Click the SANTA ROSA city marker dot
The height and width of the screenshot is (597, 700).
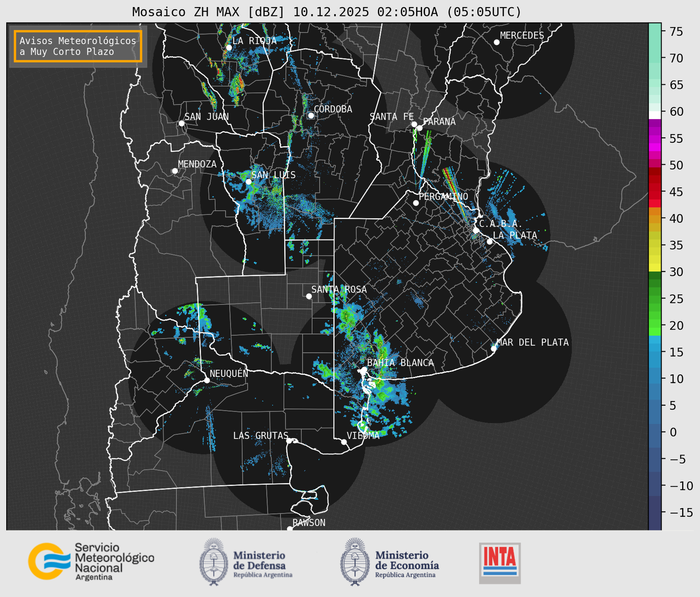(x=309, y=296)
